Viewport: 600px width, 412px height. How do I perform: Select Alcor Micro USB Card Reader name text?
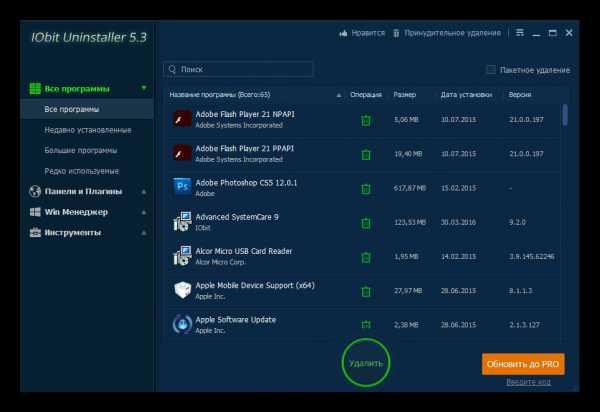[x=244, y=251]
